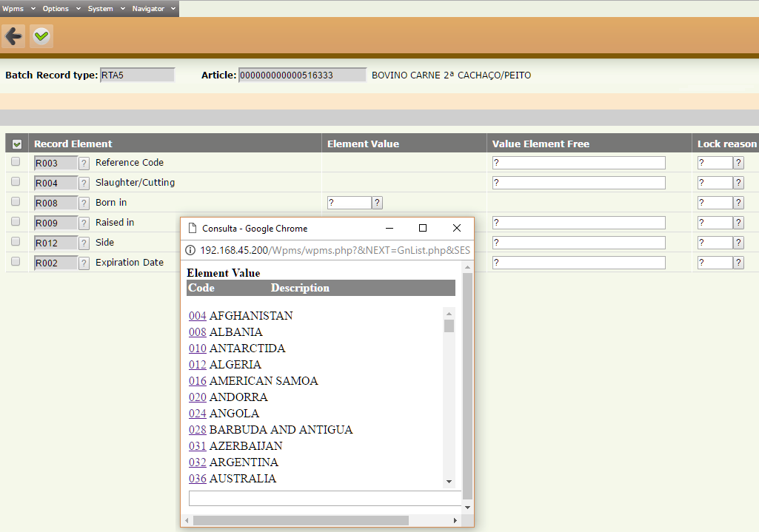This screenshot has width=759, height=532.
Task: Open lookup for R009 record code
Action: pos(84,223)
